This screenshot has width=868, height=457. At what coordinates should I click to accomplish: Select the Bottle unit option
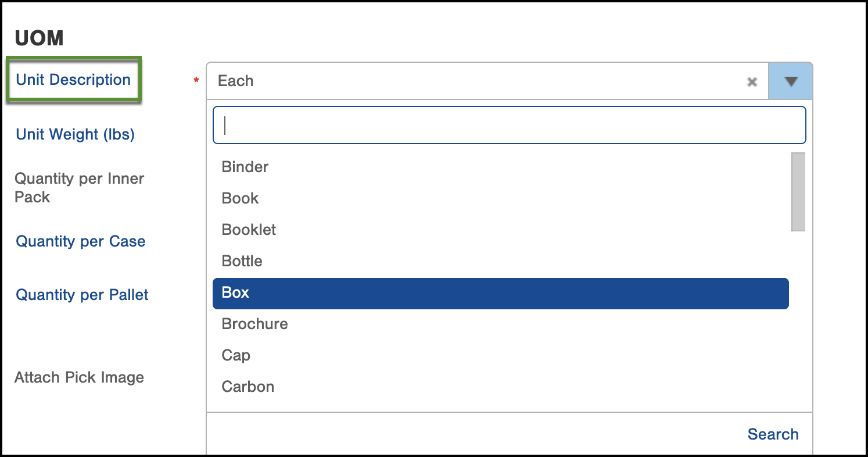501,261
